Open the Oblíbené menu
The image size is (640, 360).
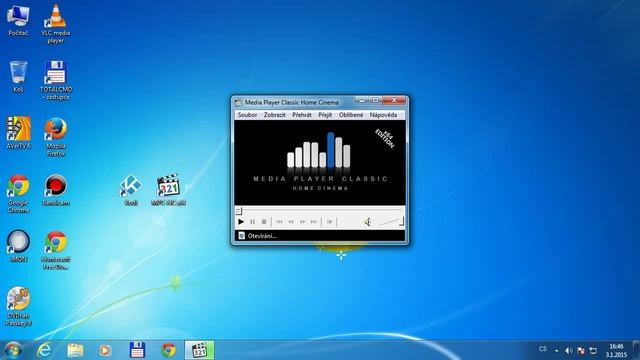click(x=351, y=115)
